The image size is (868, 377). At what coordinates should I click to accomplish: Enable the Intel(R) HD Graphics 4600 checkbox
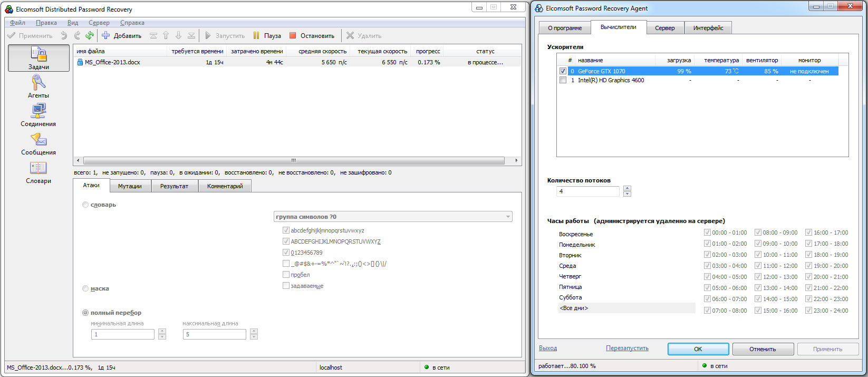pos(563,80)
